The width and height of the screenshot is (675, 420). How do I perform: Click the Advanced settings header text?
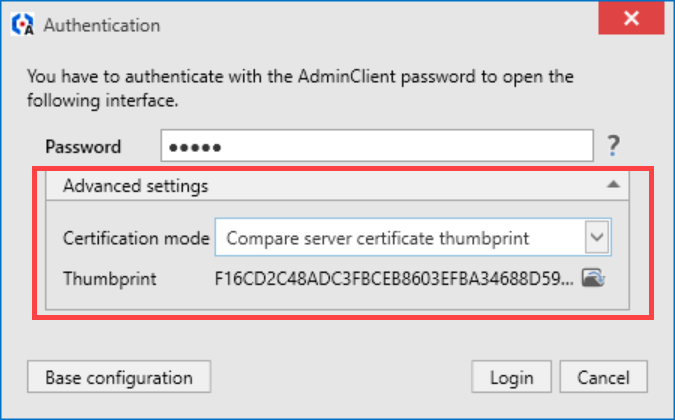136,186
